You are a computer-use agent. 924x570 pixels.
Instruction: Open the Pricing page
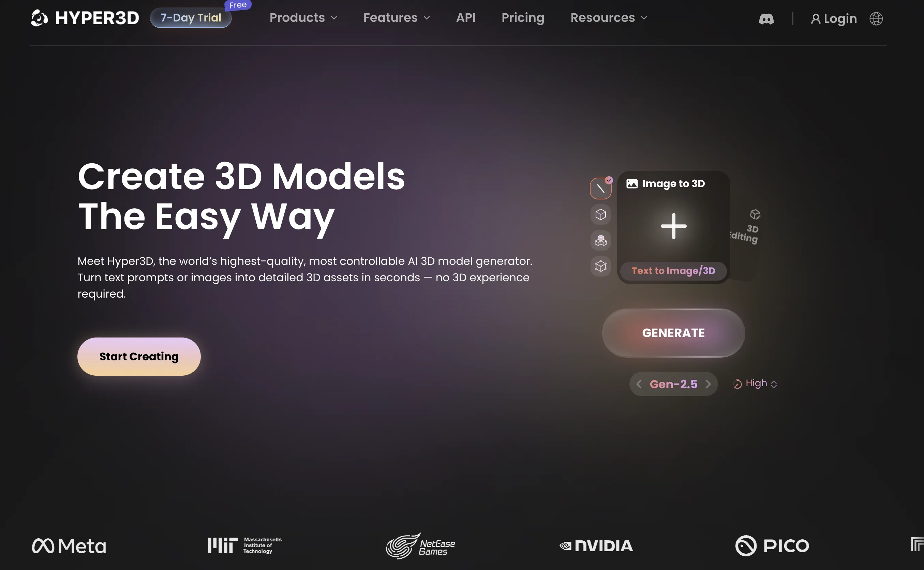point(523,18)
